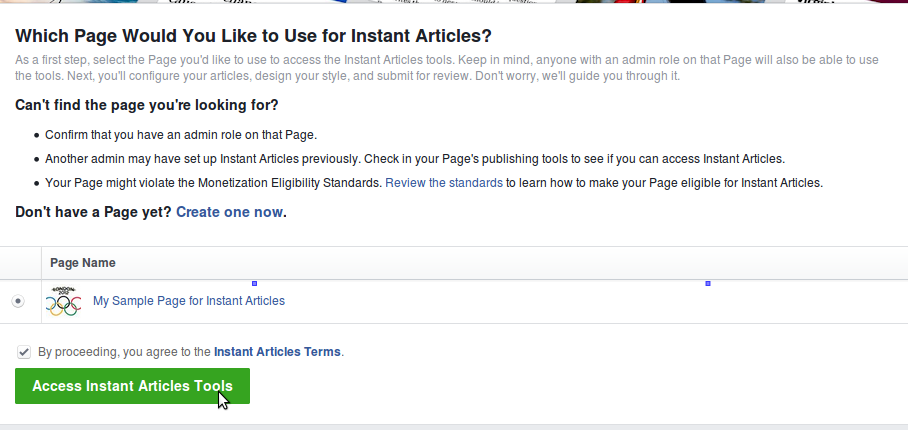The image size is (908, 430).
Task: Click 'Your Page might violate the Monetization' text
Action: point(213,183)
